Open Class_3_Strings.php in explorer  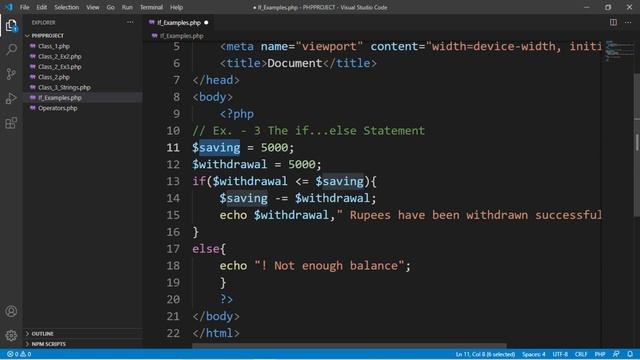pos(64,87)
